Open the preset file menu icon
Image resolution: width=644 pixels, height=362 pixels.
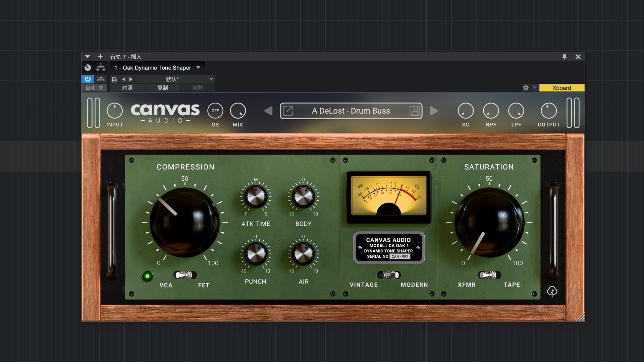click(114, 79)
